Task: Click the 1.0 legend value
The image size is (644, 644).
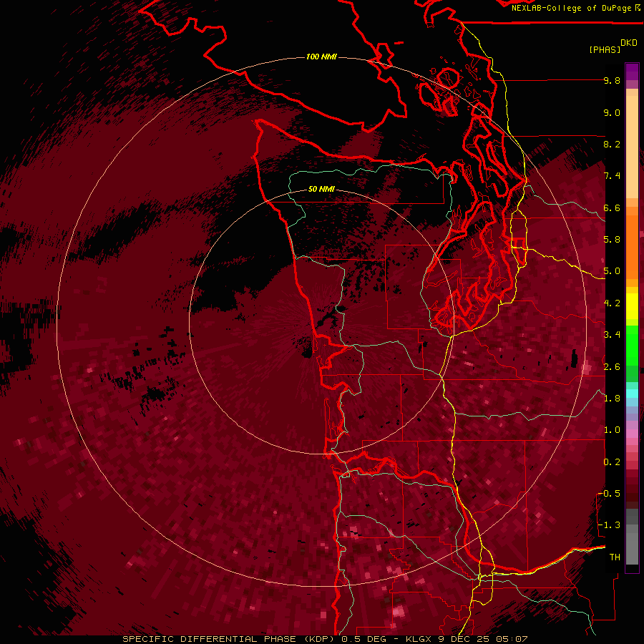Action: pos(612,430)
